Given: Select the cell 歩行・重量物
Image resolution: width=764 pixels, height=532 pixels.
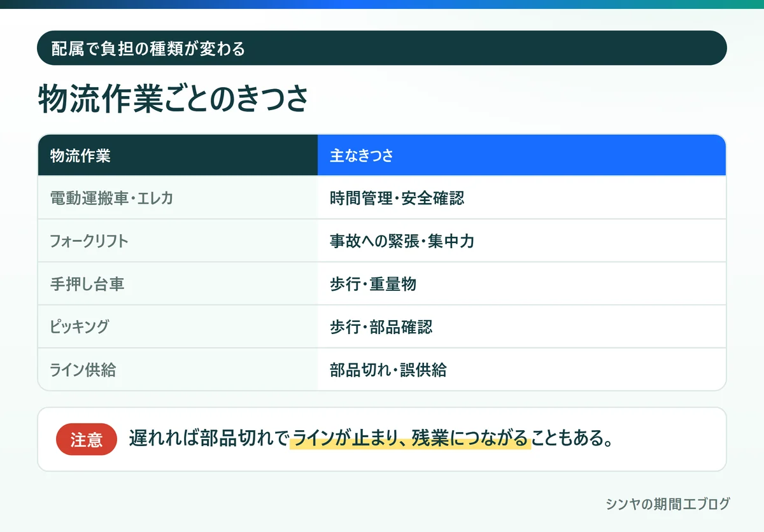Looking at the screenshot, I should (x=521, y=284).
